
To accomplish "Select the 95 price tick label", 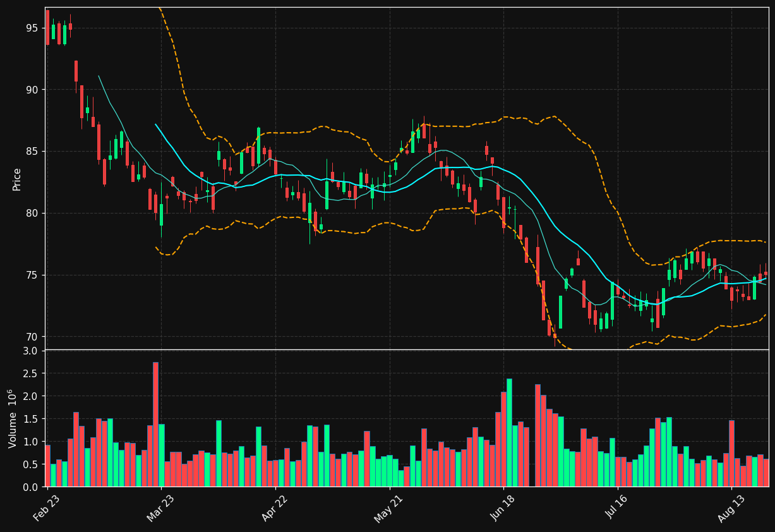I will click(32, 28).
